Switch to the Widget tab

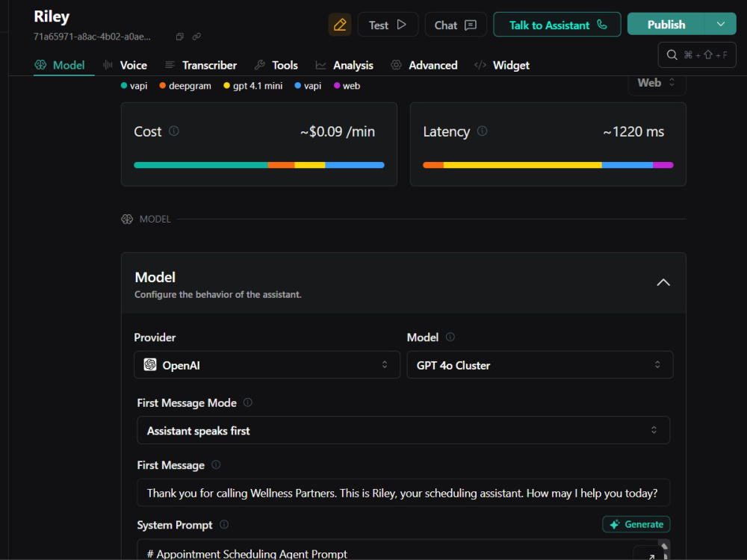coord(502,65)
